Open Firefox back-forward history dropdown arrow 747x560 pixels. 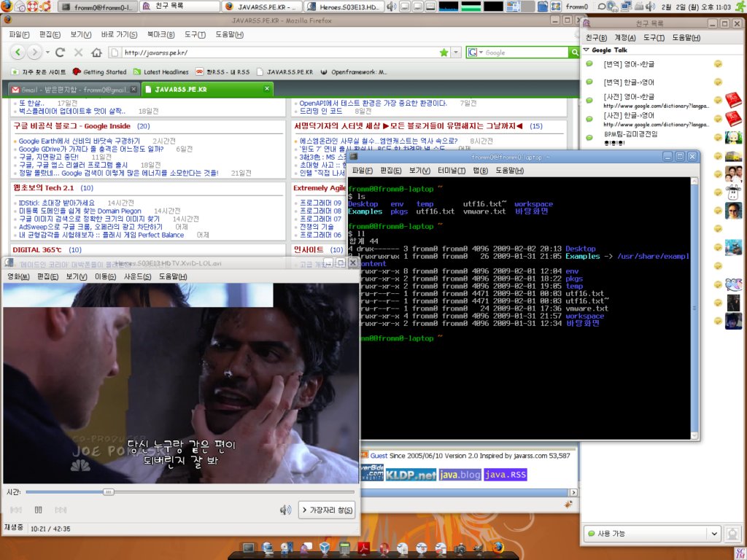(x=47, y=52)
